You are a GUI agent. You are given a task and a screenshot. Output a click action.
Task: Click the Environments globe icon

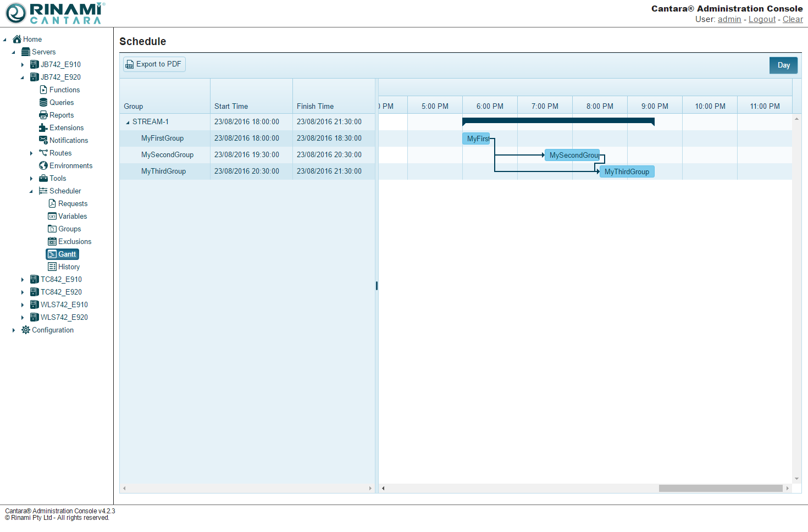[x=43, y=165]
